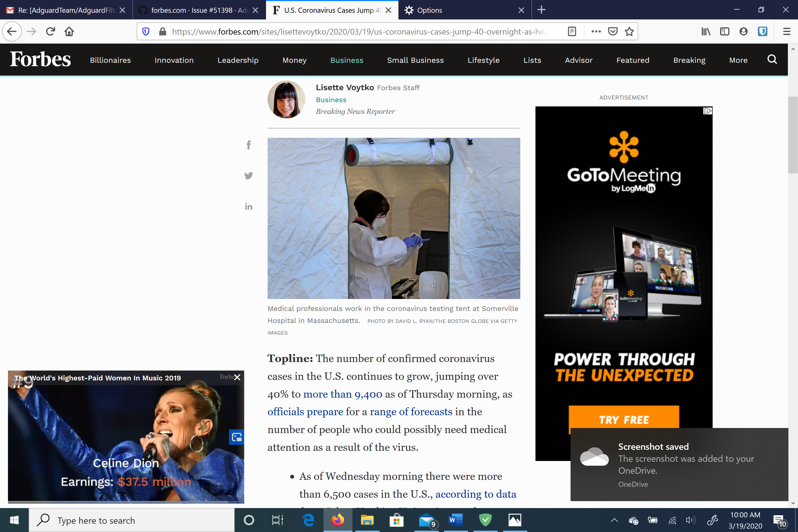Switch to forbes.com Issue #51398 tab
The height and width of the screenshot is (532, 798).
pyautogui.click(x=199, y=10)
